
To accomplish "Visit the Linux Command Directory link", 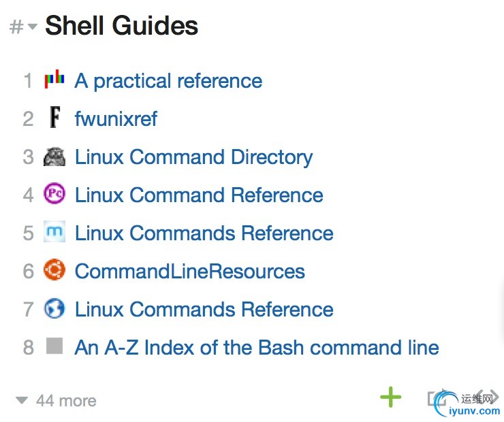I will [x=193, y=157].
